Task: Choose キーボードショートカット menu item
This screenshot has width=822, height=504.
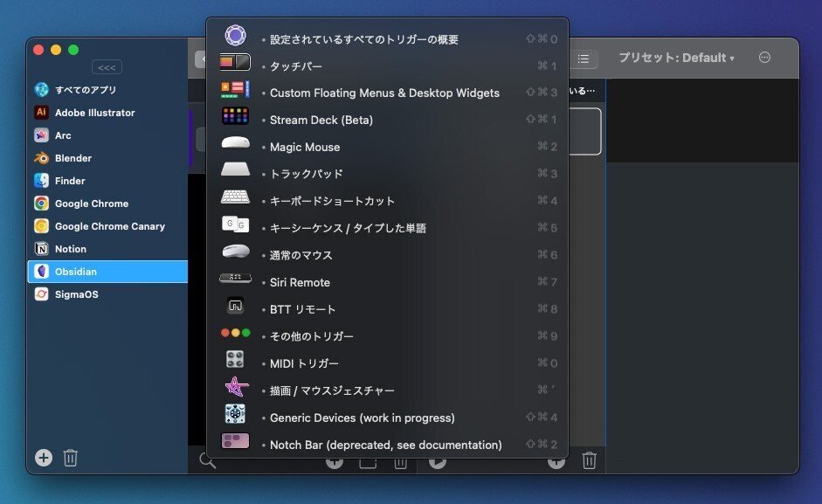Action: point(387,201)
